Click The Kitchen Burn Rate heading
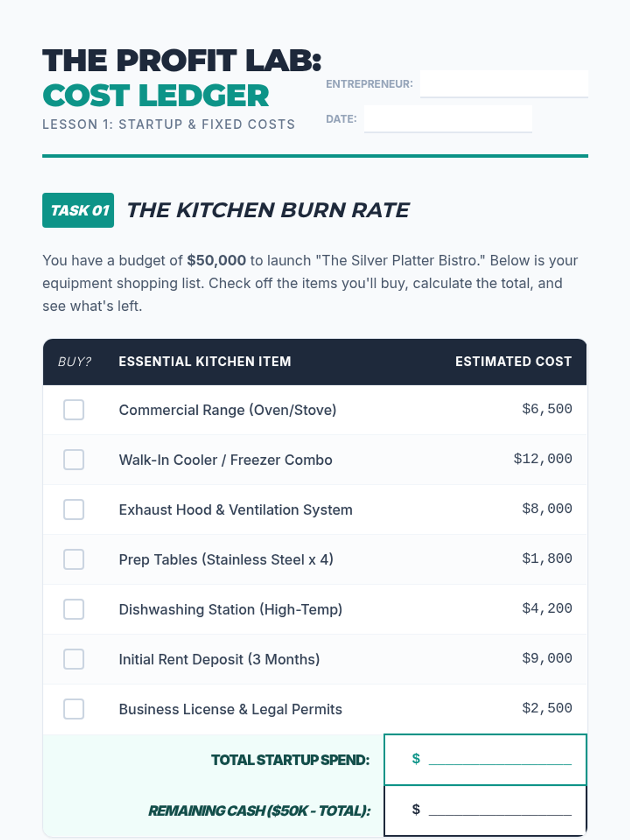Screen dimensions: 630x840 tap(268, 210)
